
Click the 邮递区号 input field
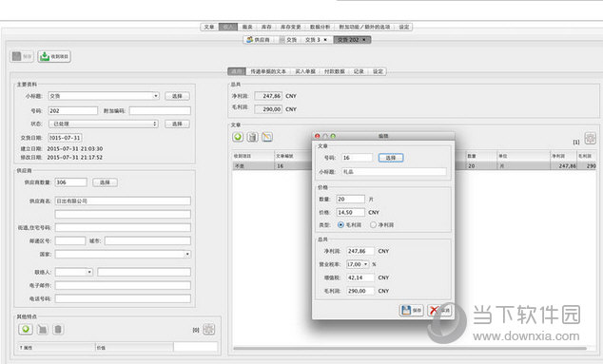click(x=70, y=241)
